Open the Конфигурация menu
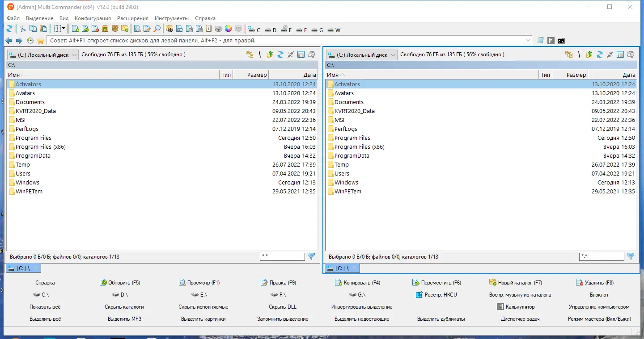The height and width of the screenshot is (339, 644). (x=93, y=18)
